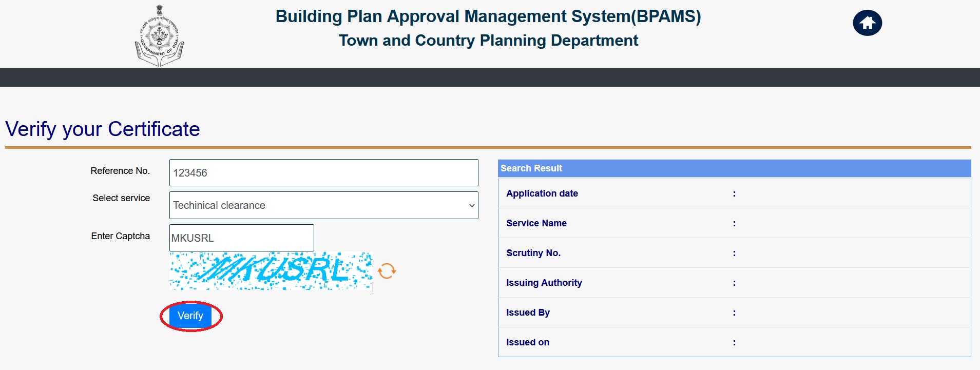Click the Government of Goa emblem
The width and height of the screenshot is (980, 370).
click(159, 36)
